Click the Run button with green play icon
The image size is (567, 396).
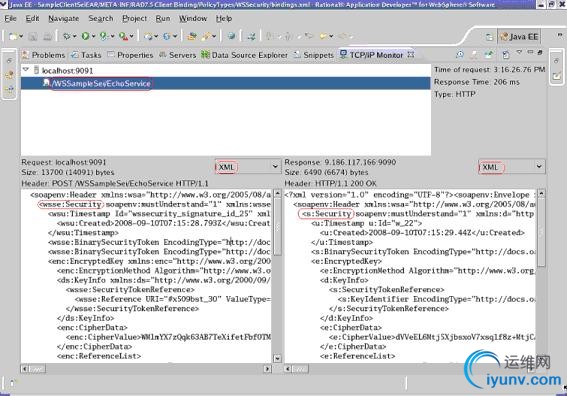(85, 36)
